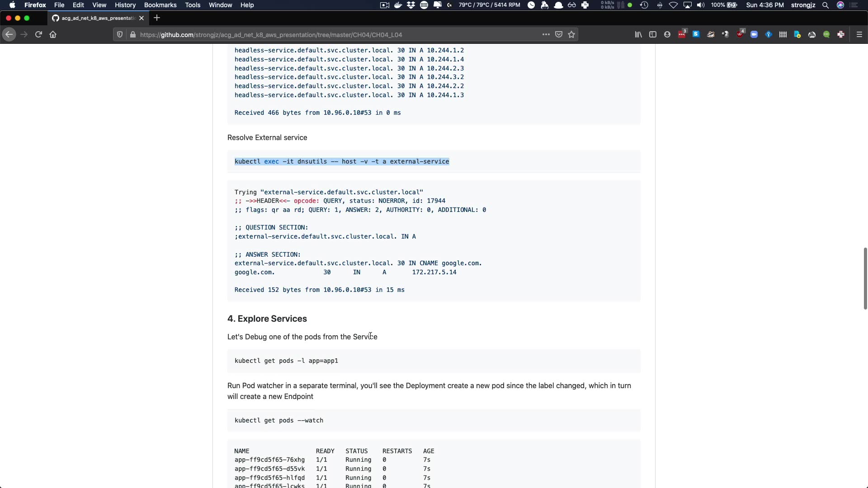This screenshot has width=868, height=488.
Task: Open a new tab
Action: point(157,18)
